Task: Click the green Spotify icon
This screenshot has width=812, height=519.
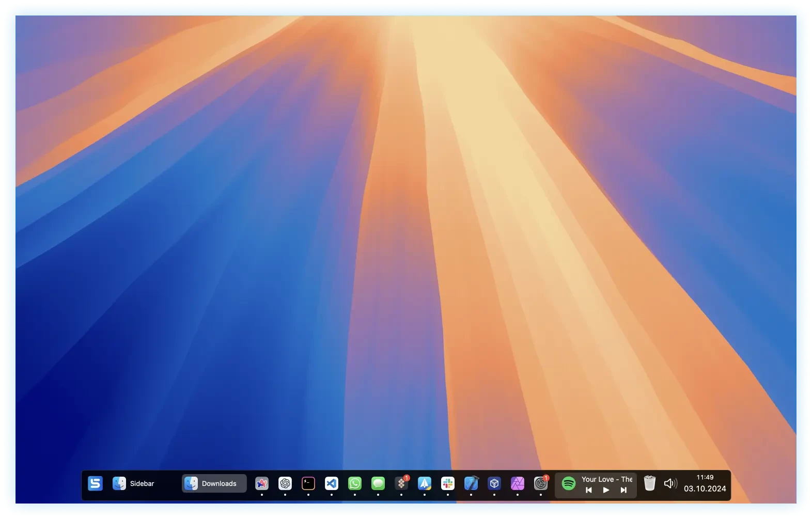Action: pyautogui.click(x=569, y=483)
